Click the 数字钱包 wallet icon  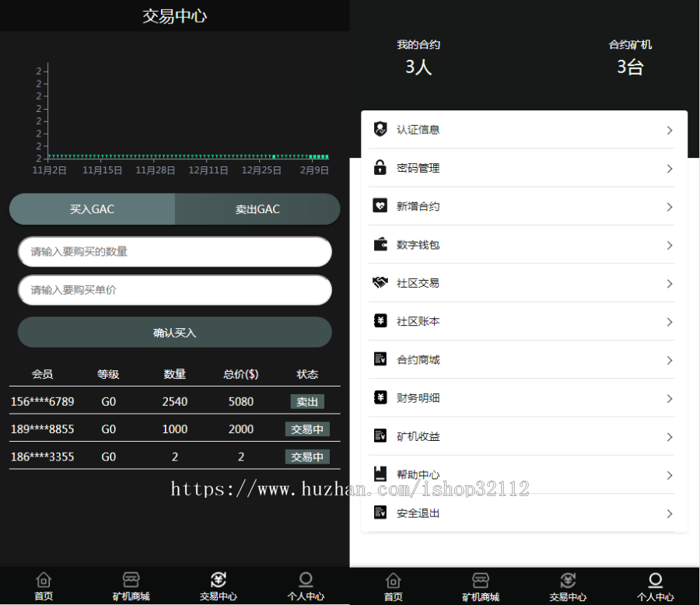coord(380,244)
